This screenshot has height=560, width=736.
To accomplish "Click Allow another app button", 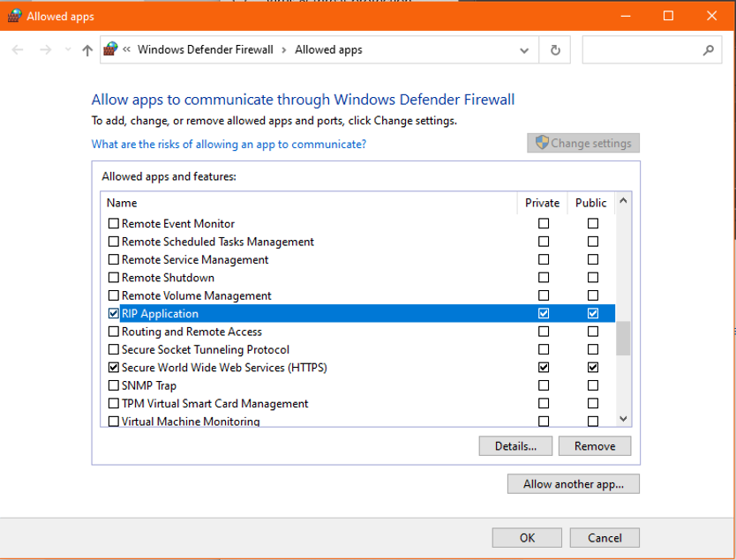I will click(573, 484).
